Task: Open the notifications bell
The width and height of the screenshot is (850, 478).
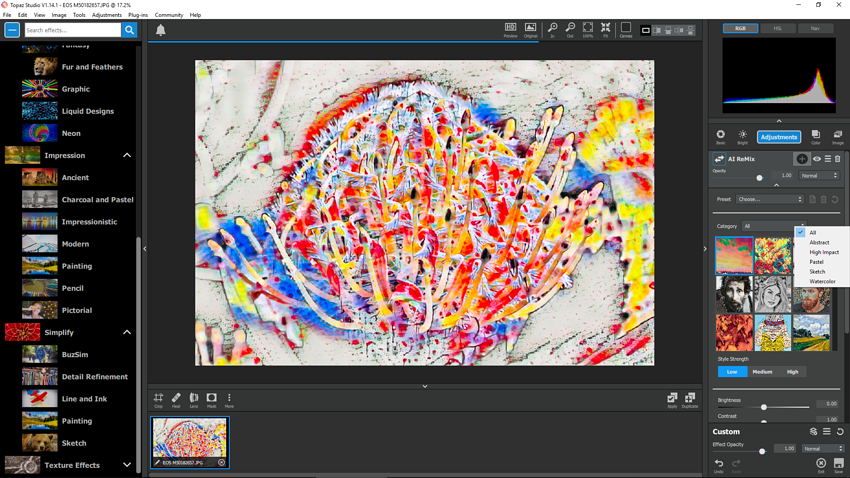Action: coord(160,30)
